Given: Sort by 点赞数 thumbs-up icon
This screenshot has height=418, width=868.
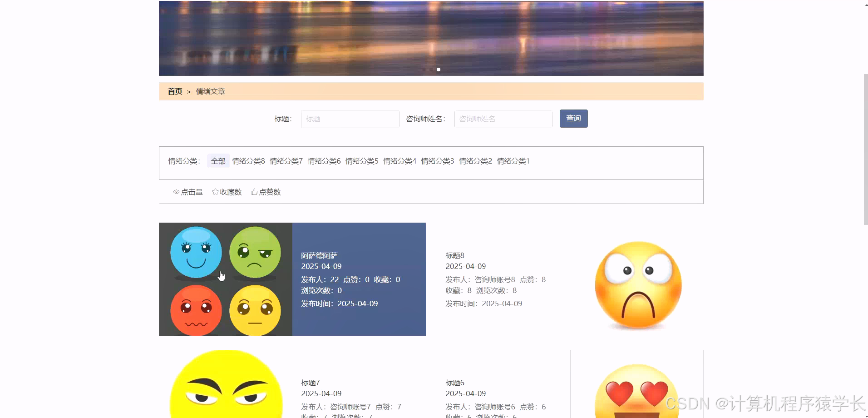Looking at the screenshot, I should point(254,192).
